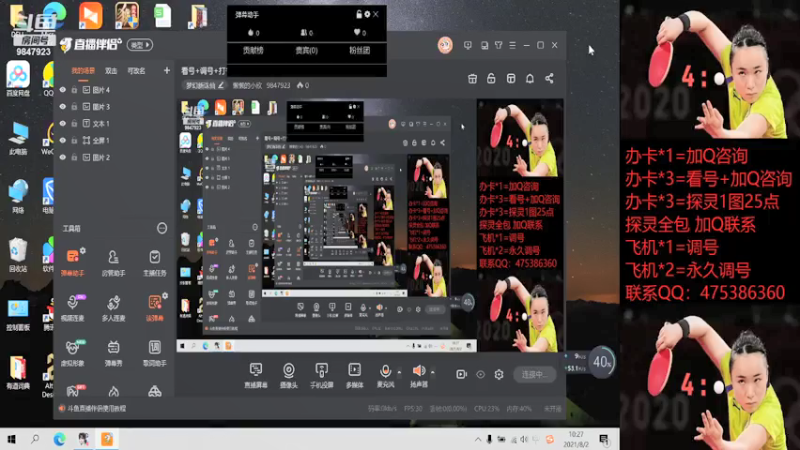
Task: Click the 麦克风 microphone icon
Action: point(385,370)
